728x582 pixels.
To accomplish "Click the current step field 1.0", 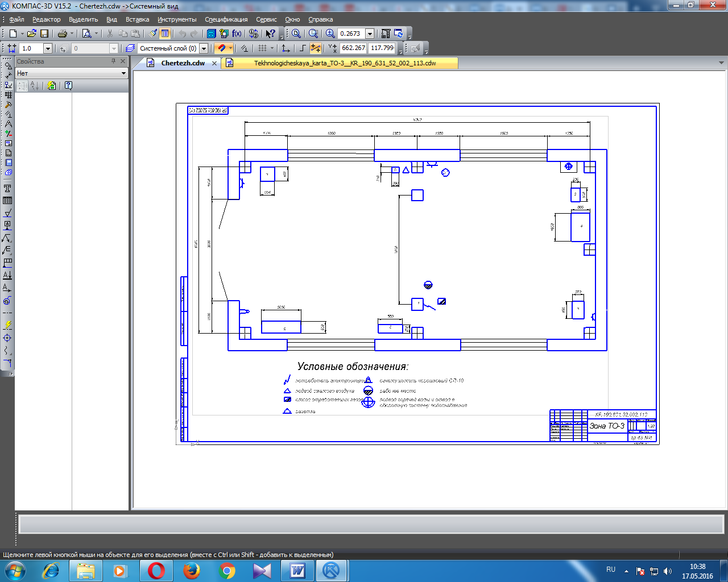I will pos(31,48).
